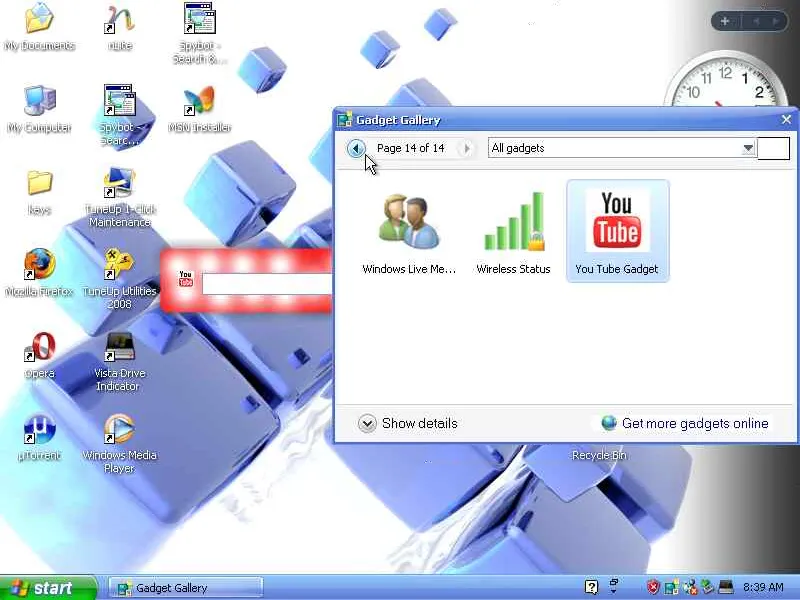Select Windows Media Player shortcut
The width and height of the screenshot is (800, 600).
(x=120, y=443)
